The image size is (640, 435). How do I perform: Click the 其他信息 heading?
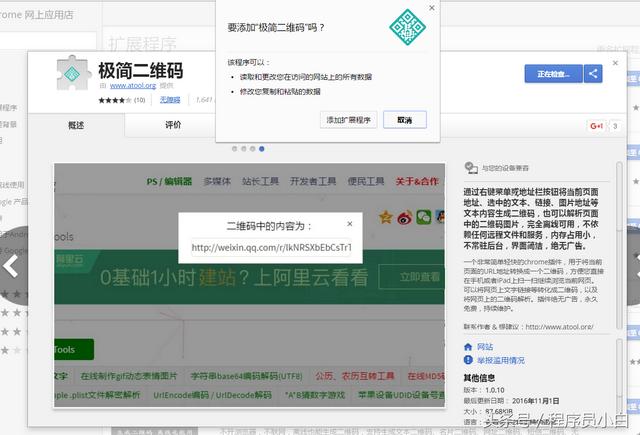(479, 377)
